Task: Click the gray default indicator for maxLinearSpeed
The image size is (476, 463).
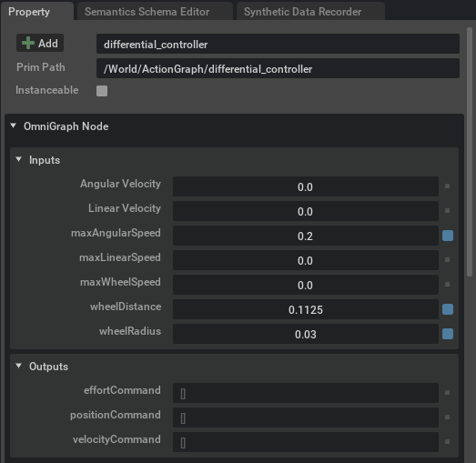Action: tap(447, 260)
